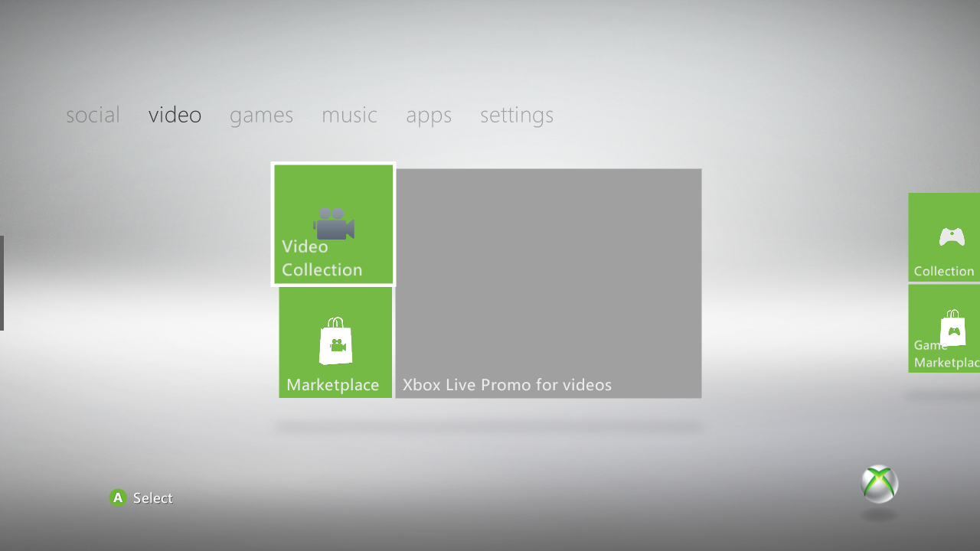Go to the games tab
The image size is (980, 551).
coord(261,116)
